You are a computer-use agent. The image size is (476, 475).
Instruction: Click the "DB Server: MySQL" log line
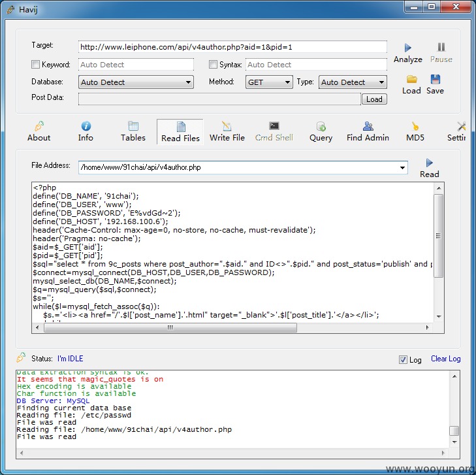[53, 401]
